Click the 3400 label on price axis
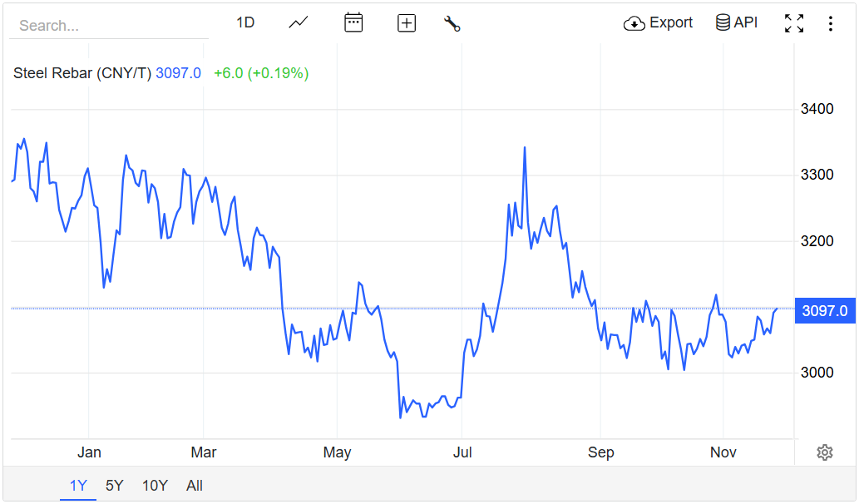859x504 pixels. tap(817, 110)
